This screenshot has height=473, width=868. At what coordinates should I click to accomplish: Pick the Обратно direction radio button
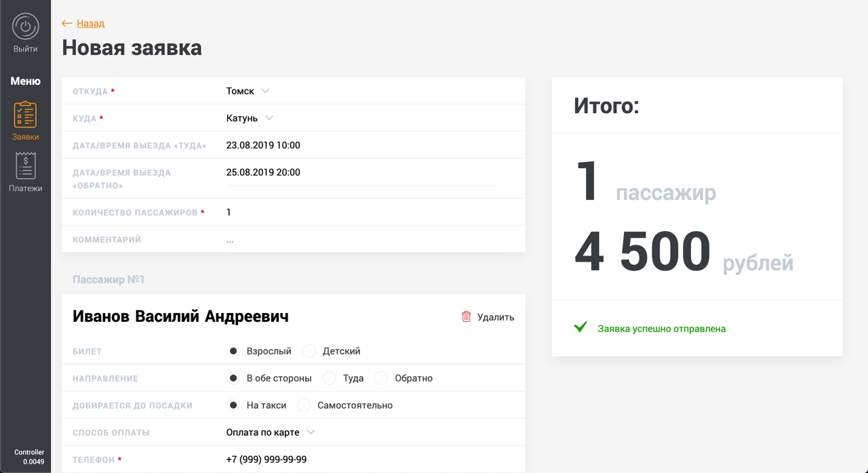[381, 378]
